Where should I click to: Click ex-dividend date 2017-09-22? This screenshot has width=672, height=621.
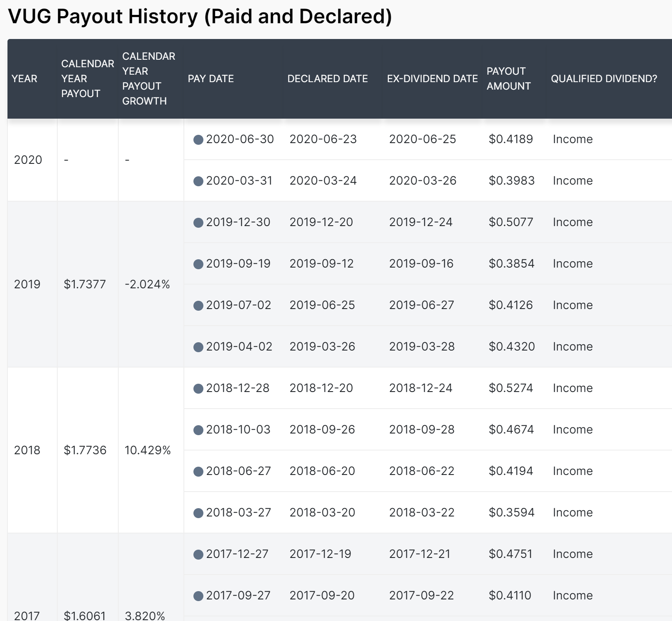pyautogui.click(x=421, y=595)
